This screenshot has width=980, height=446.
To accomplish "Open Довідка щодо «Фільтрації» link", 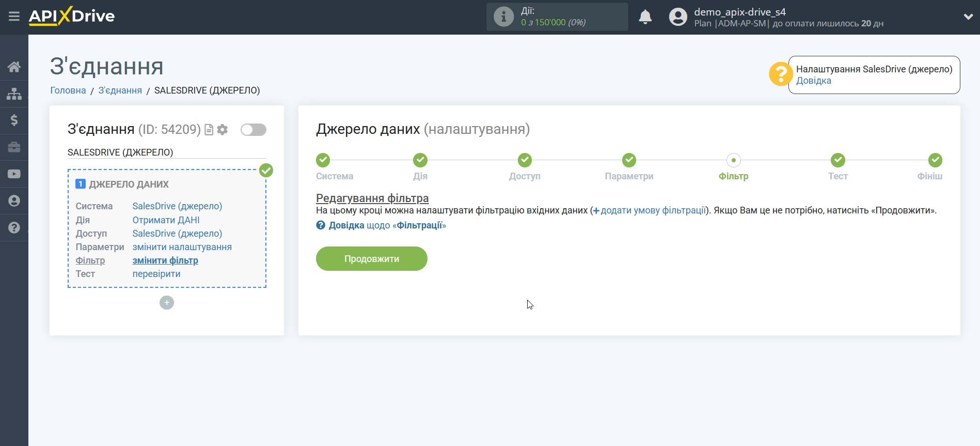I will pyautogui.click(x=381, y=225).
